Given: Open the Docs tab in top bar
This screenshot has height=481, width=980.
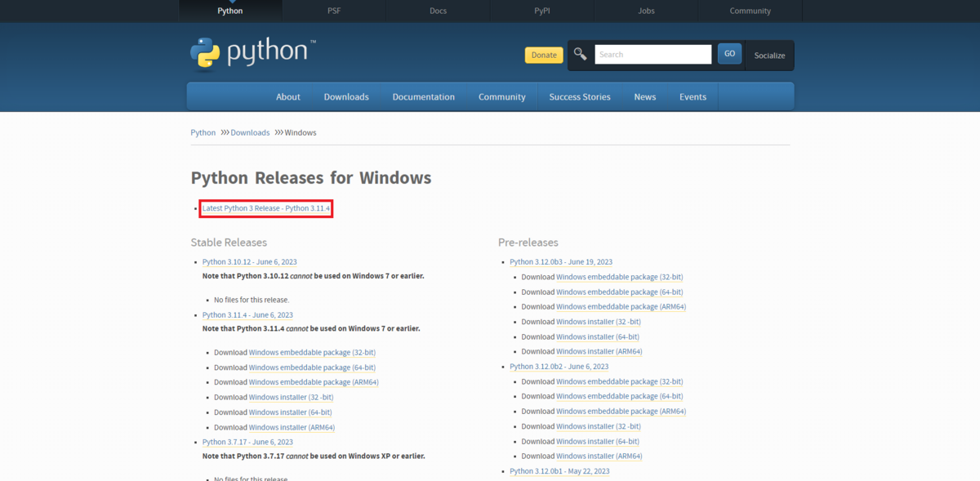Looking at the screenshot, I should click(438, 11).
